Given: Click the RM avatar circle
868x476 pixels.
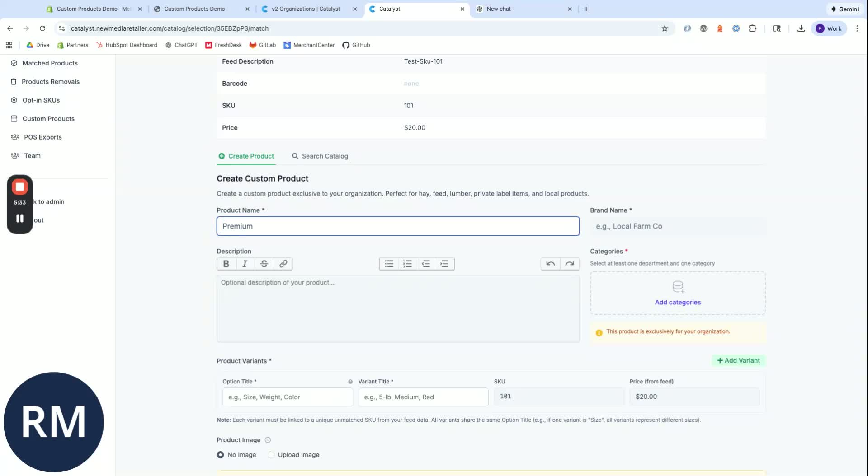Looking at the screenshot, I should [x=54, y=422].
